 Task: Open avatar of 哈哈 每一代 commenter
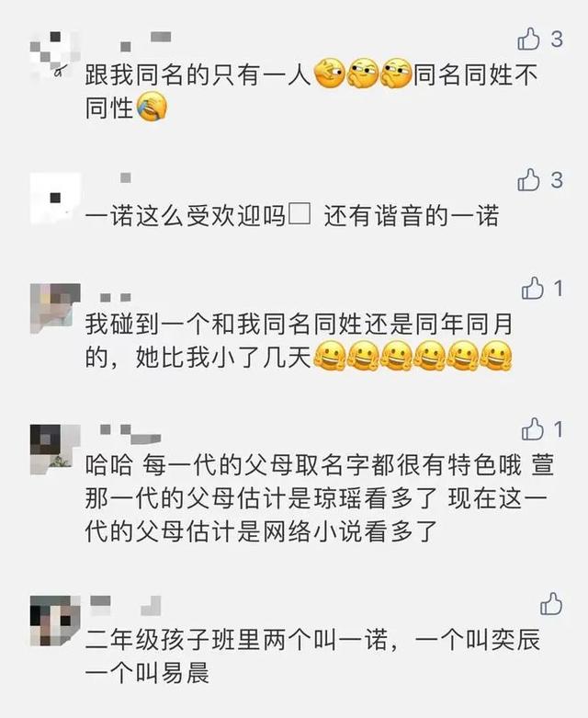point(55,450)
